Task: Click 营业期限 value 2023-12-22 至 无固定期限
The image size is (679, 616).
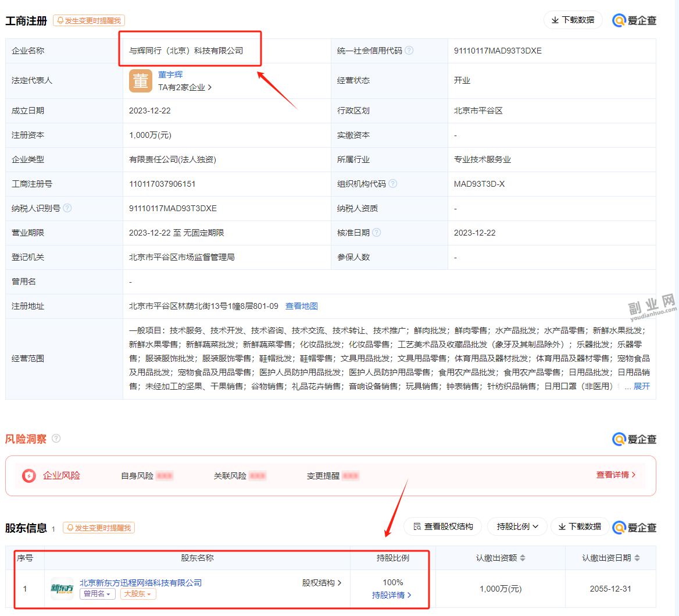Action: [177, 233]
